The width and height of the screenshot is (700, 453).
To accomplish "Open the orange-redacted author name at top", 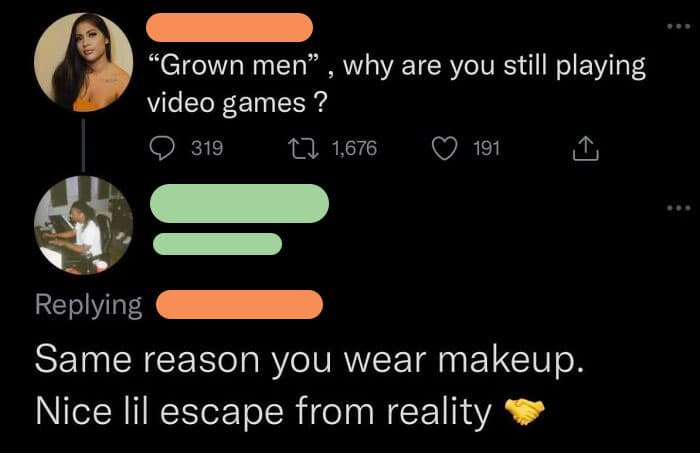I will (229, 27).
